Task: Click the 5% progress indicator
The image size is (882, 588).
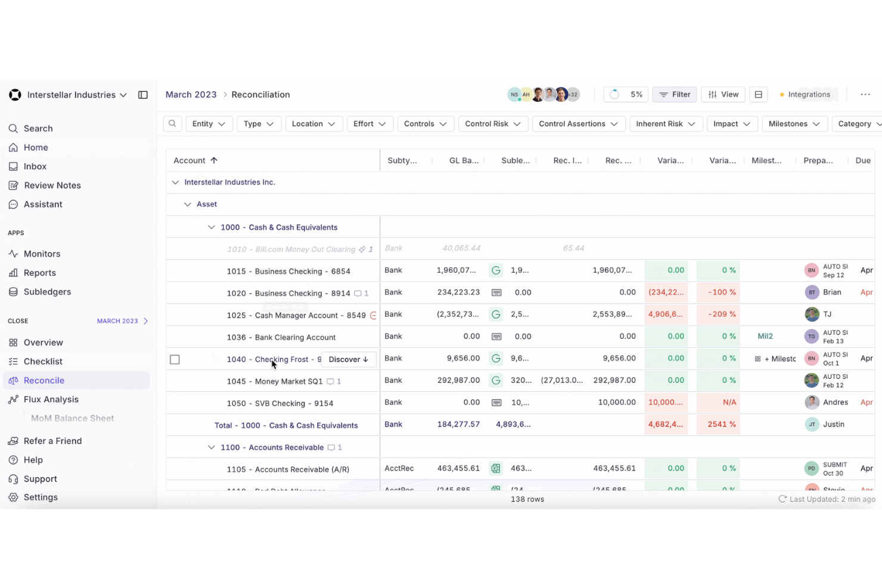Action: [x=626, y=95]
